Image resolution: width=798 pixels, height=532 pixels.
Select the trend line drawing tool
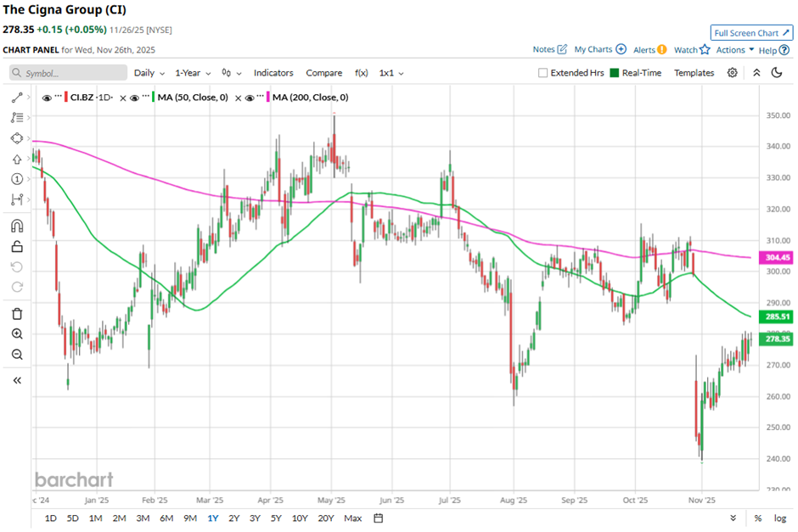[17, 97]
